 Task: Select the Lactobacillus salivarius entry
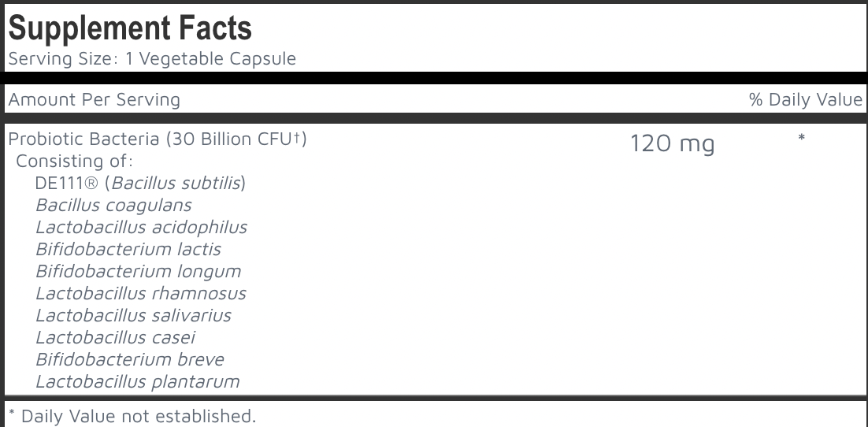tap(133, 316)
